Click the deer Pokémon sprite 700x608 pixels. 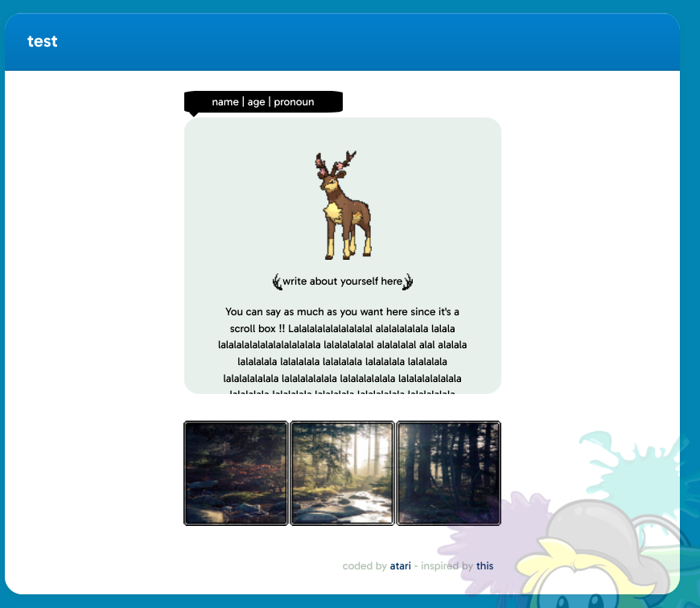[x=344, y=201]
